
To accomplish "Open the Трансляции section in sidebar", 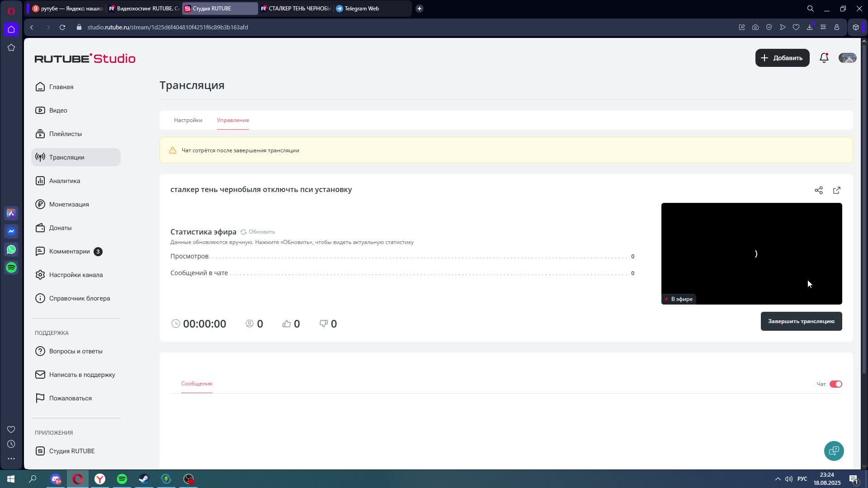I will coord(66,157).
